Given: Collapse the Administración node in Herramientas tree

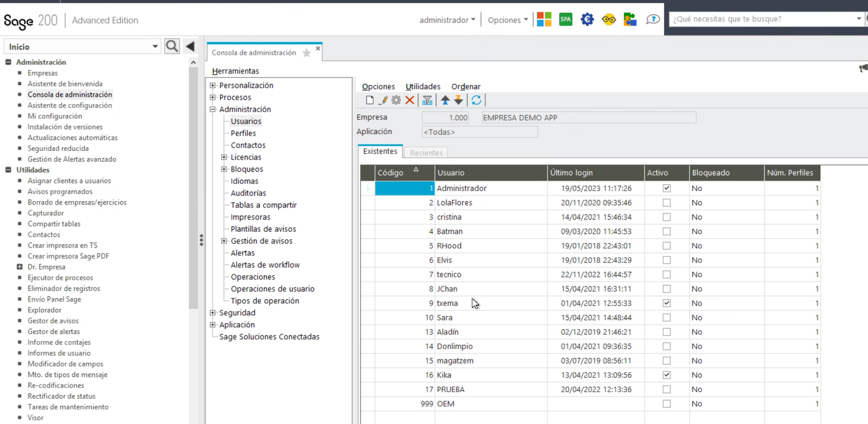Looking at the screenshot, I should coord(213,110).
